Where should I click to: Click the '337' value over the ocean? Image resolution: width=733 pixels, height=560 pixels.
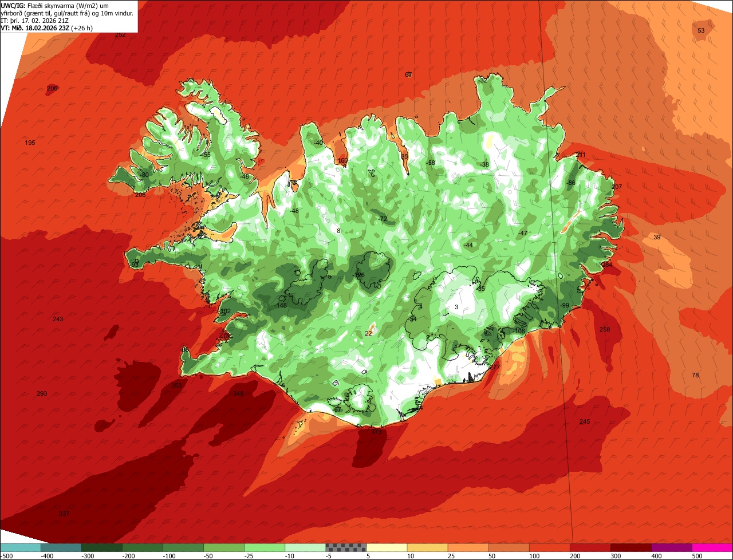pos(64,514)
